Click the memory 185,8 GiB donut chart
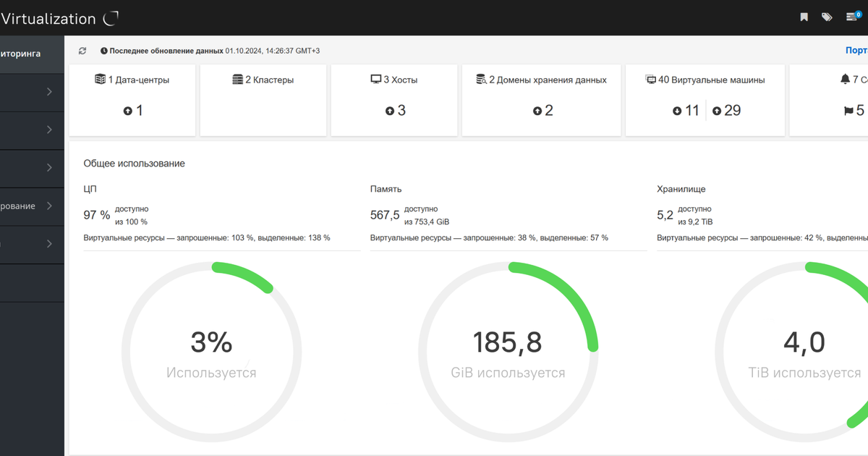868x456 pixels. click(508, 352)
